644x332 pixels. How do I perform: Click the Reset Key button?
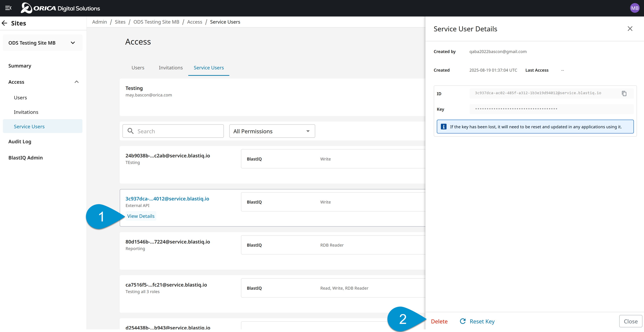click(x=477, y=321)
